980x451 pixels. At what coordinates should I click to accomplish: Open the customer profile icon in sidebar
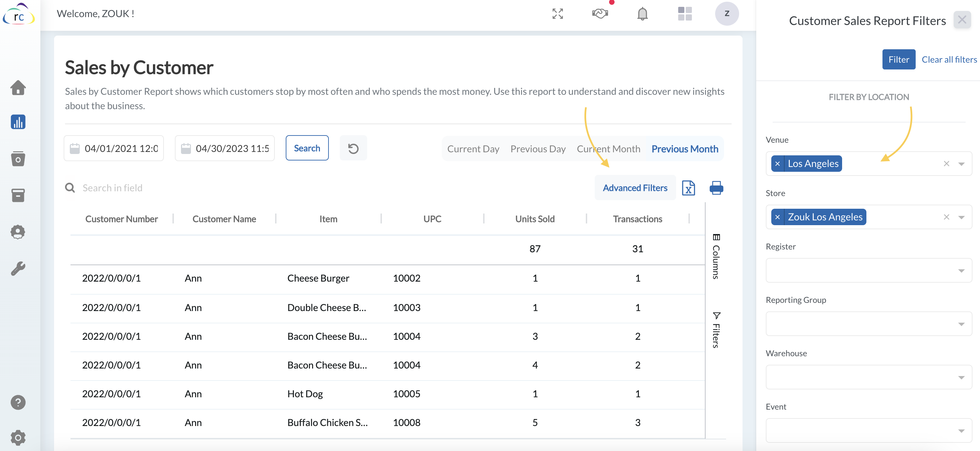coord(18,232)
